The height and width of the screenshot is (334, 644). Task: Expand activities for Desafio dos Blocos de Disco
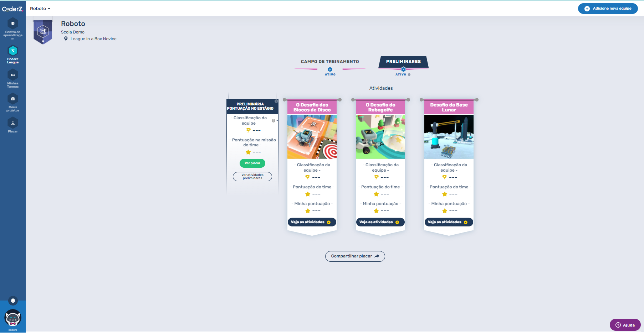(x=312, y=222)
